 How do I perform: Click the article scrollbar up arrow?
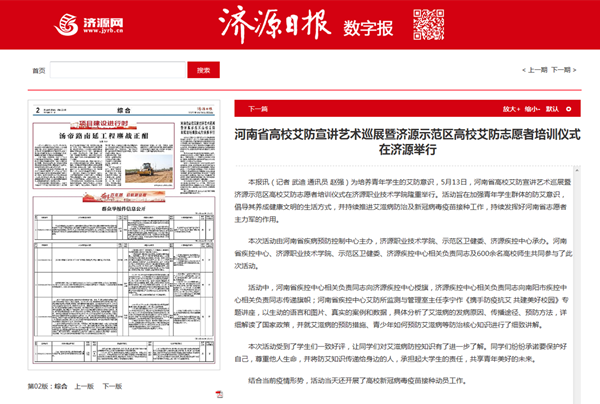coord(577,170)
